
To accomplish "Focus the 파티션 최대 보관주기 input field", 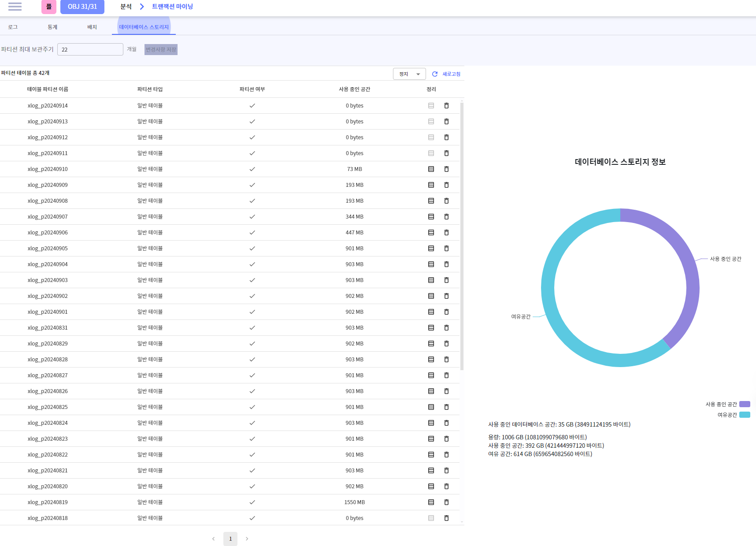I will 90,49.
